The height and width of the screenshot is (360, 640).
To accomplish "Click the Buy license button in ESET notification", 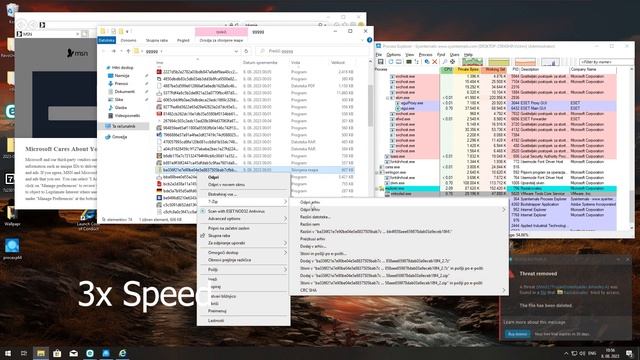I will (x=518, y=334).
